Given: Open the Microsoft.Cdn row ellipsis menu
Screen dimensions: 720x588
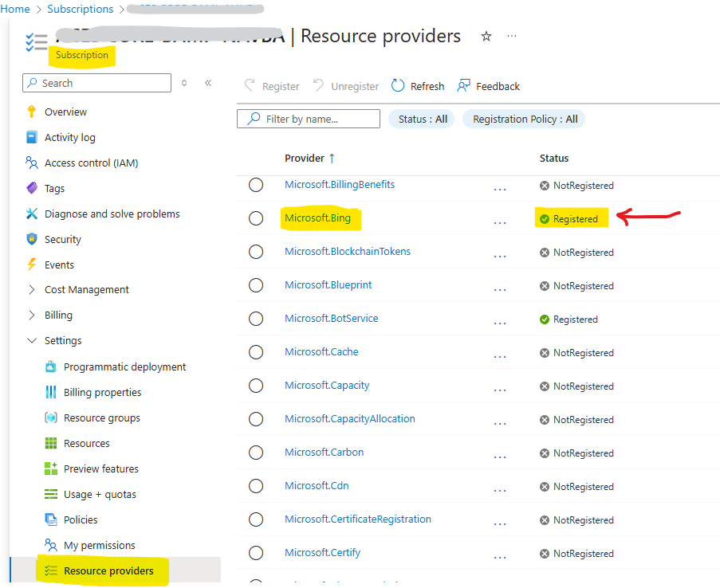Looking at the screenshot, I should (x=500, y=491).
